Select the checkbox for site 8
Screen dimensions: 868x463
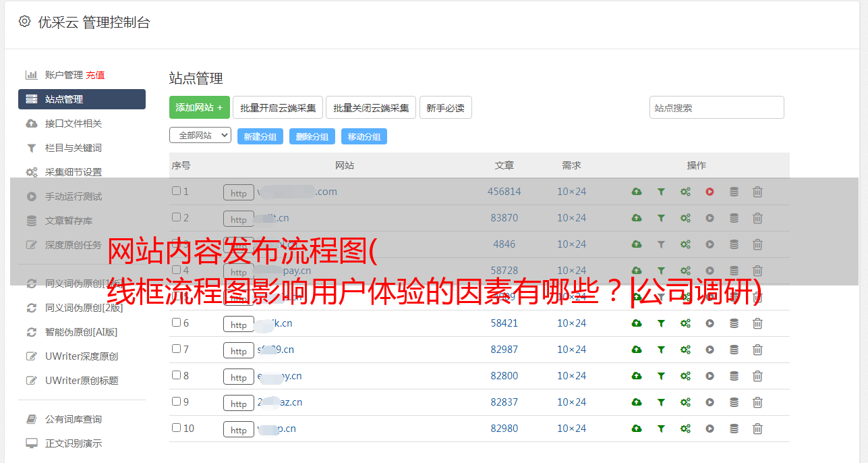pyautogui.click(x=176, y=375)
